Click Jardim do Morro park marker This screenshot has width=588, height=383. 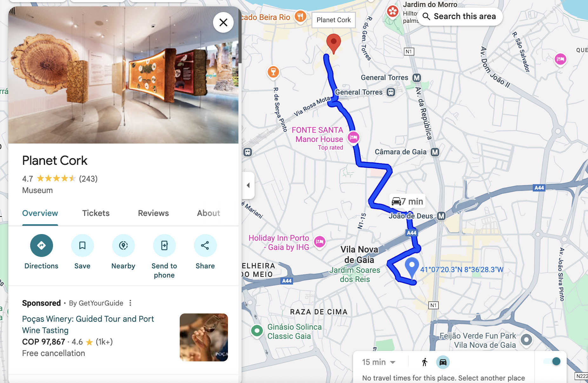point(393,11)
